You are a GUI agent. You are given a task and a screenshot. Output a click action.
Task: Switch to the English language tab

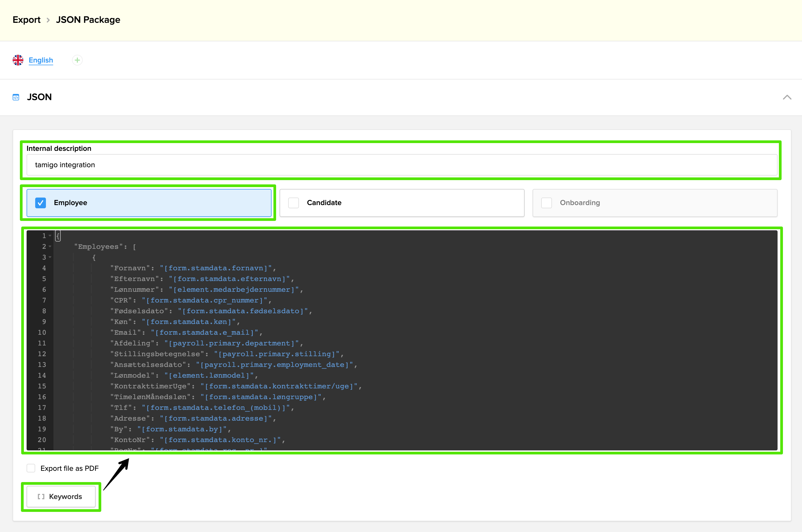coord(41,60)
